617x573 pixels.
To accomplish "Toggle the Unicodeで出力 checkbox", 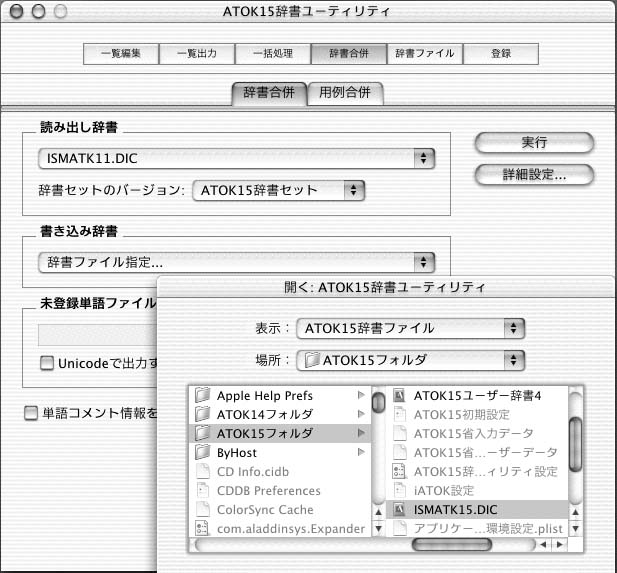I will point(47,363).
